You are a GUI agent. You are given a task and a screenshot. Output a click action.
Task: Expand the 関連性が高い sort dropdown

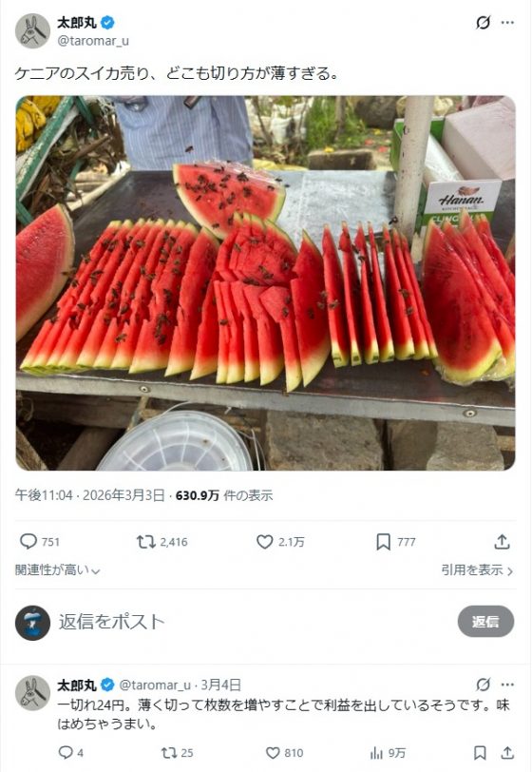click(x=58, y=570)
